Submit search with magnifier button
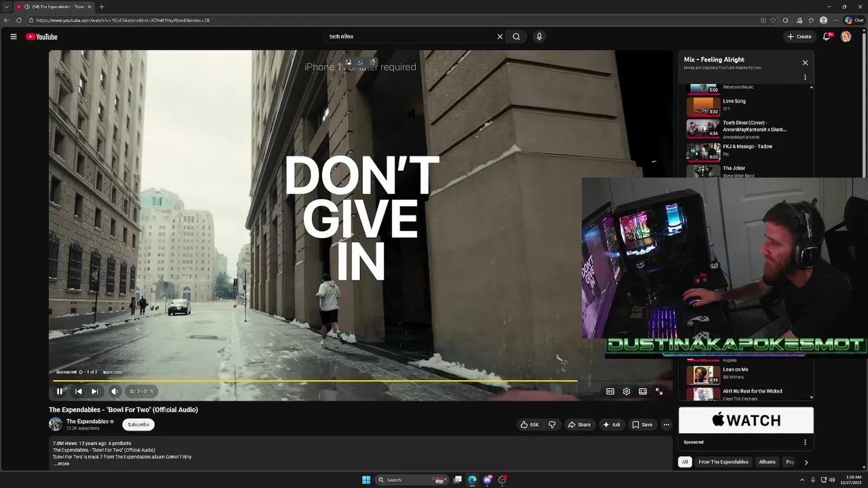The image size is (868, 488). [516, 37]
